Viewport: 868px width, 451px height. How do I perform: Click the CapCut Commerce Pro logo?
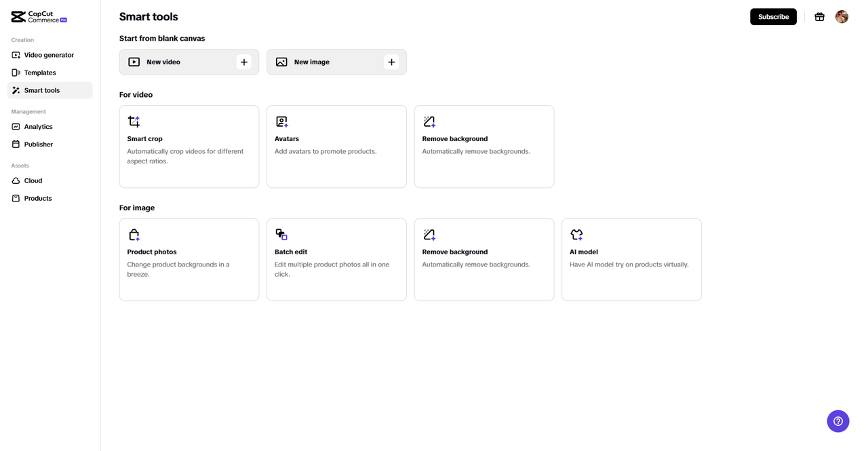pos(39,17)
